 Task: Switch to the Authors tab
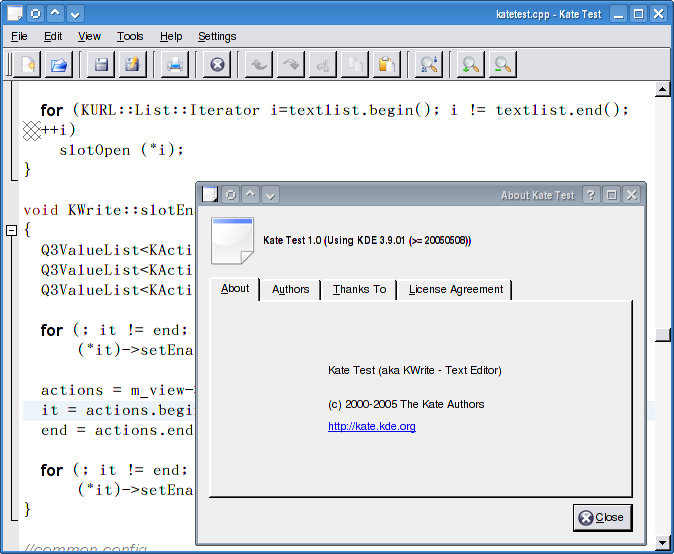click(x=291, y=290)
